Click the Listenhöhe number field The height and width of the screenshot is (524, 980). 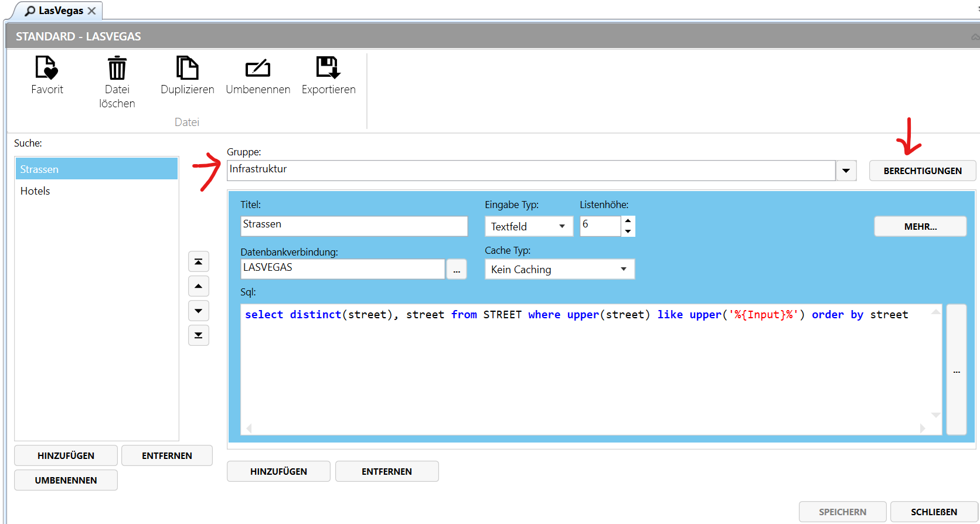[x=600, y=226]
